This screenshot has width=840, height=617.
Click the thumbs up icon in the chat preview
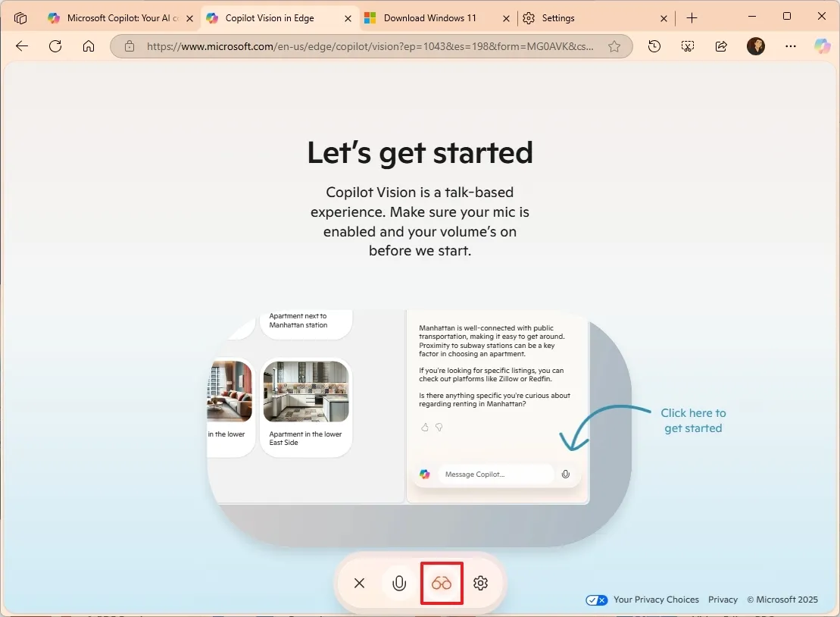tap(424, 427)
